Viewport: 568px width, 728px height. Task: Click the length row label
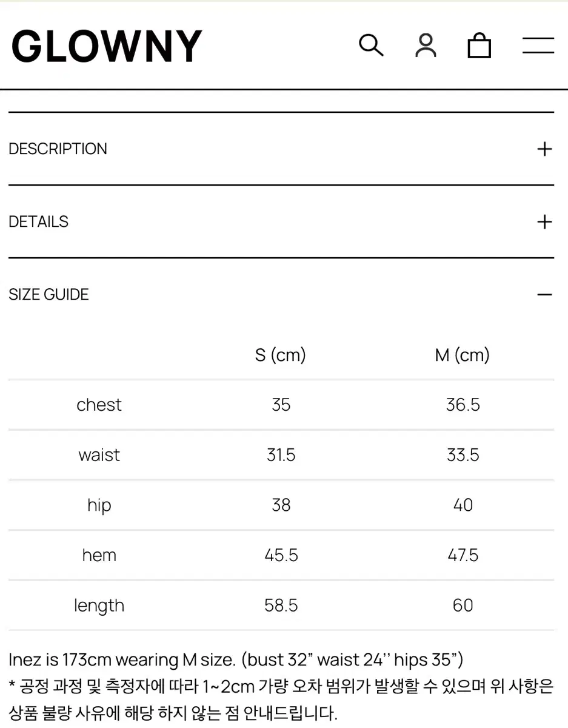click(99, 605)
